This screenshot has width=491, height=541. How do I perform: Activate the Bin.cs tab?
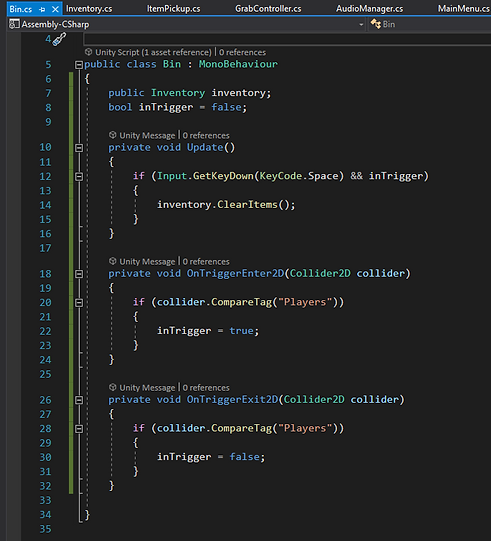click(x=21, y=9)
